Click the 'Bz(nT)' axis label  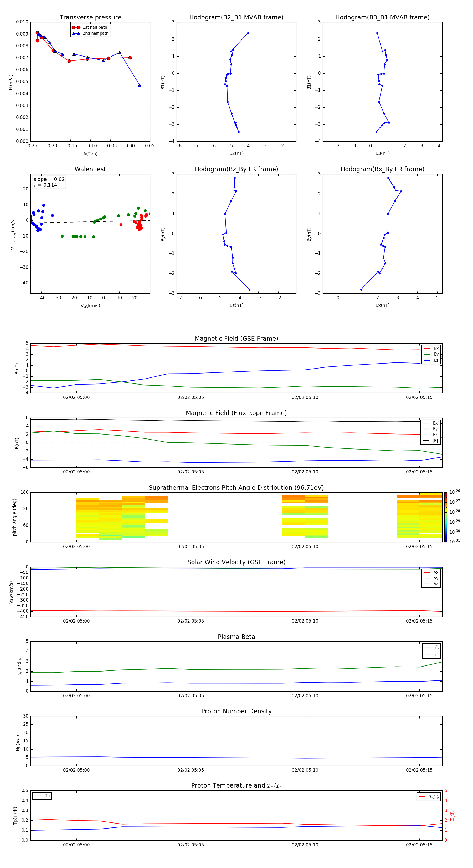point(236,305)
